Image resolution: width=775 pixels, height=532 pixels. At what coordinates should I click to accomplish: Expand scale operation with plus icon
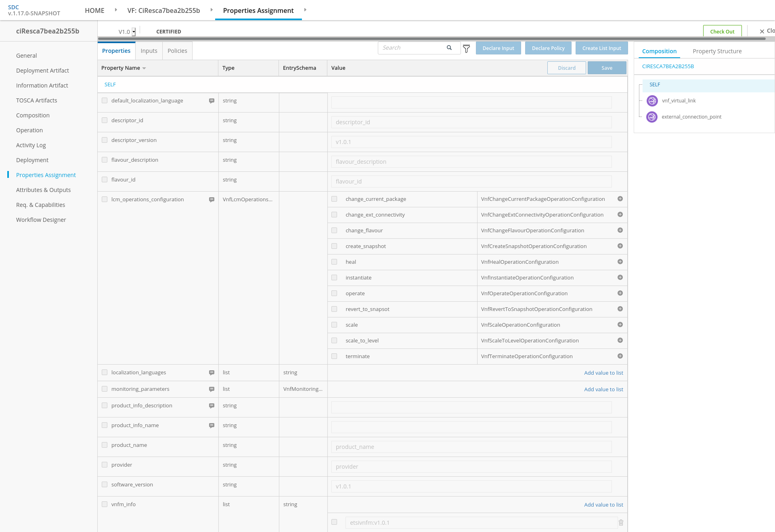(x=620, y=325)
